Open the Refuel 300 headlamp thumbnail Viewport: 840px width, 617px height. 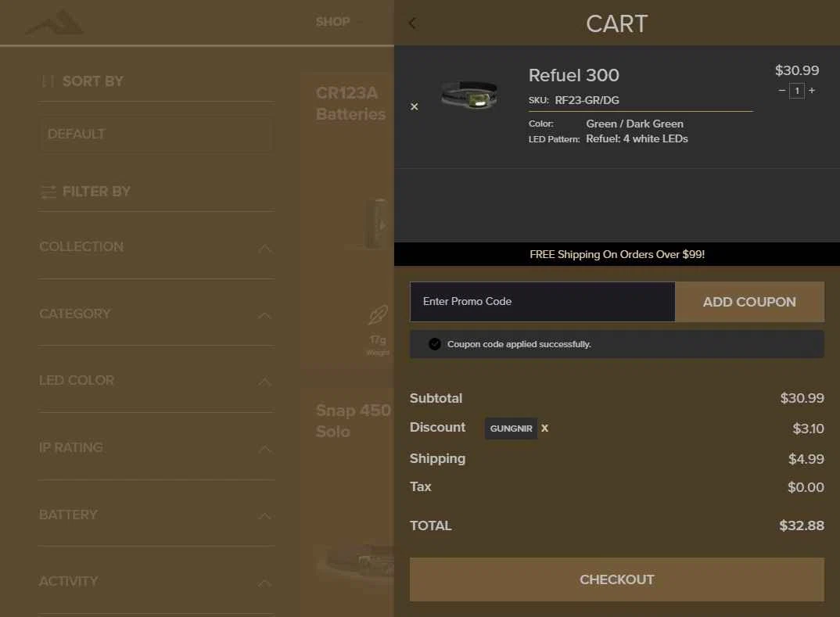(470, 95)
